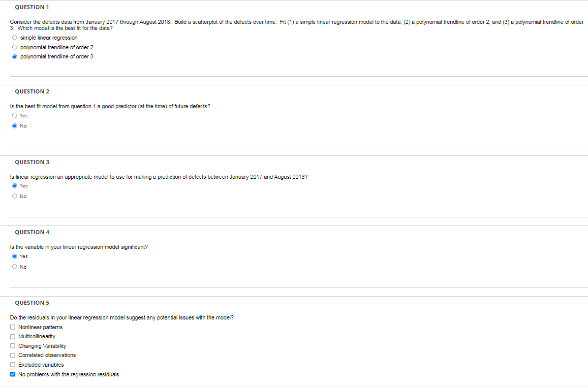Enable the Changing Variability checkbox
588x387 pixels.
coord(12,345)
